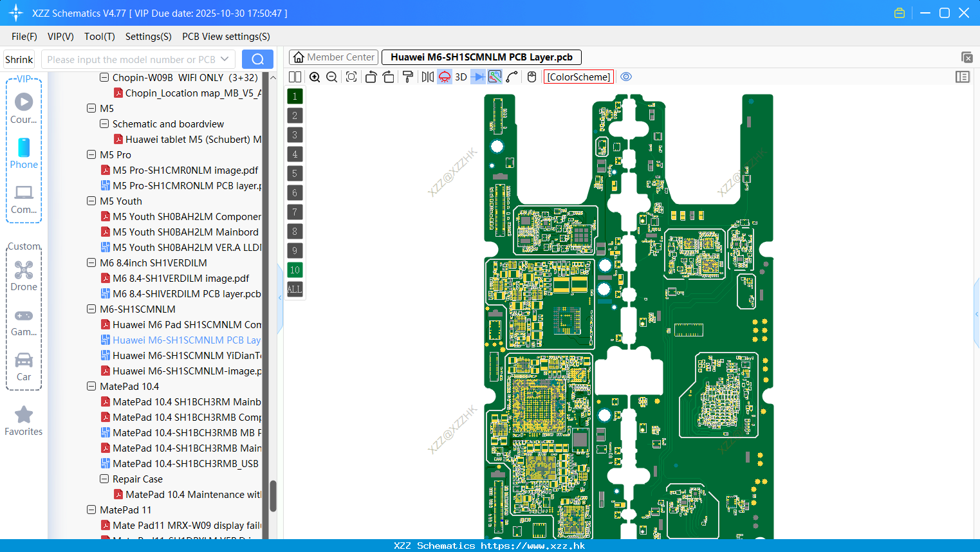Open the Member Center tab

point(333,57)
